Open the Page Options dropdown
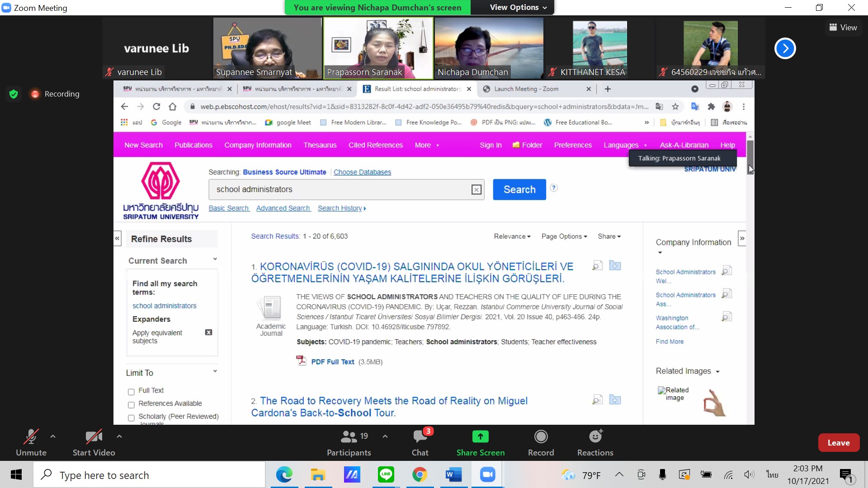Screen dimensions: 868x488 (x=564, y=236)
